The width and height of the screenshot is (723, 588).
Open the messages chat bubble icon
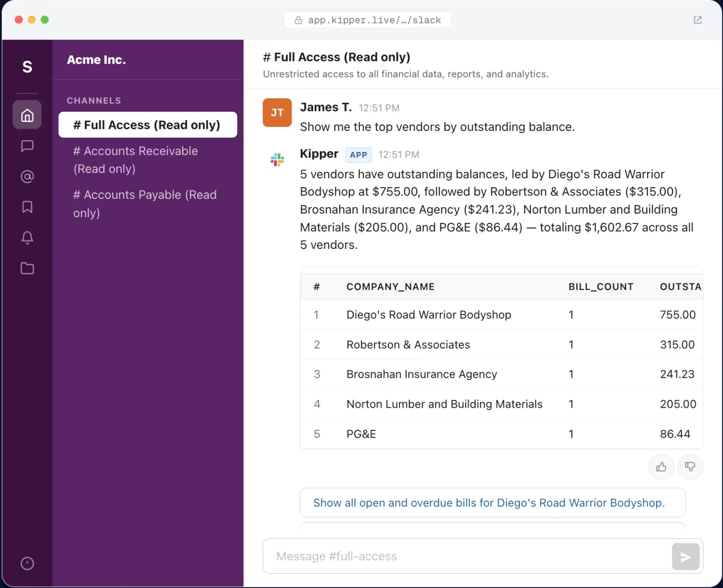click(27, 146)
